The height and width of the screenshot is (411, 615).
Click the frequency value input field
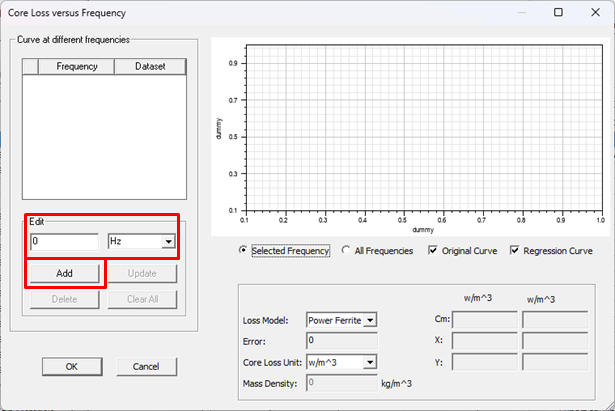click(x=64, y=241)
